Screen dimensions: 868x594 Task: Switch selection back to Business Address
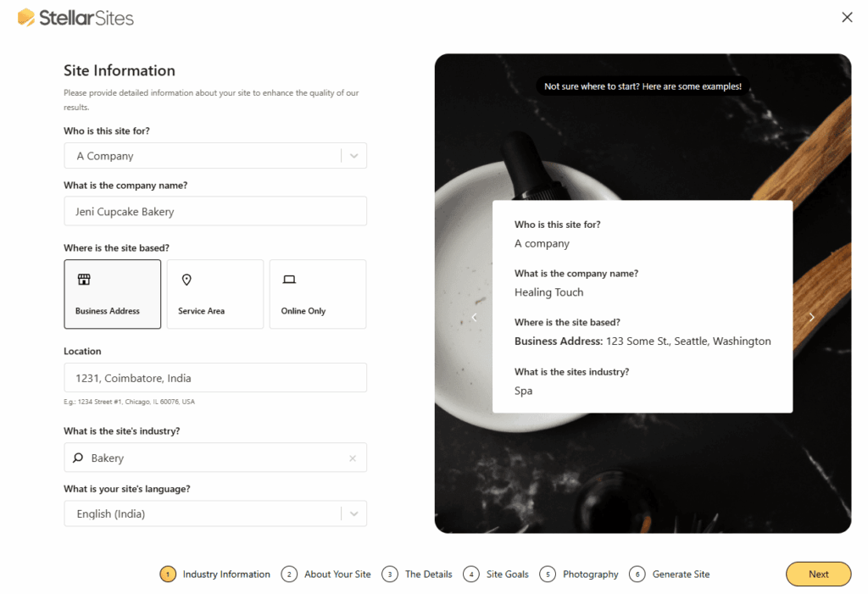[113, 294]
